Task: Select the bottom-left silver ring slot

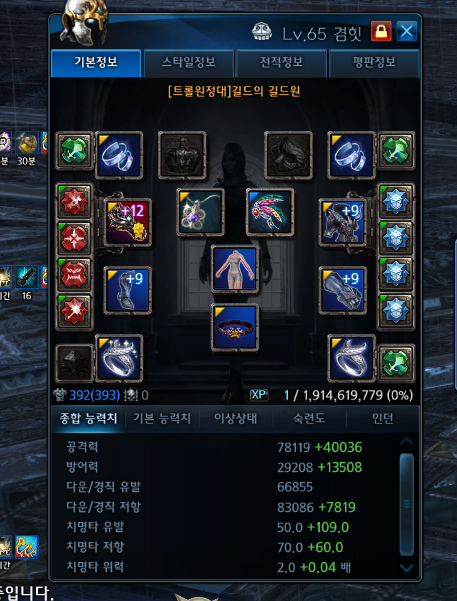Action: click(x=119, y=359)
